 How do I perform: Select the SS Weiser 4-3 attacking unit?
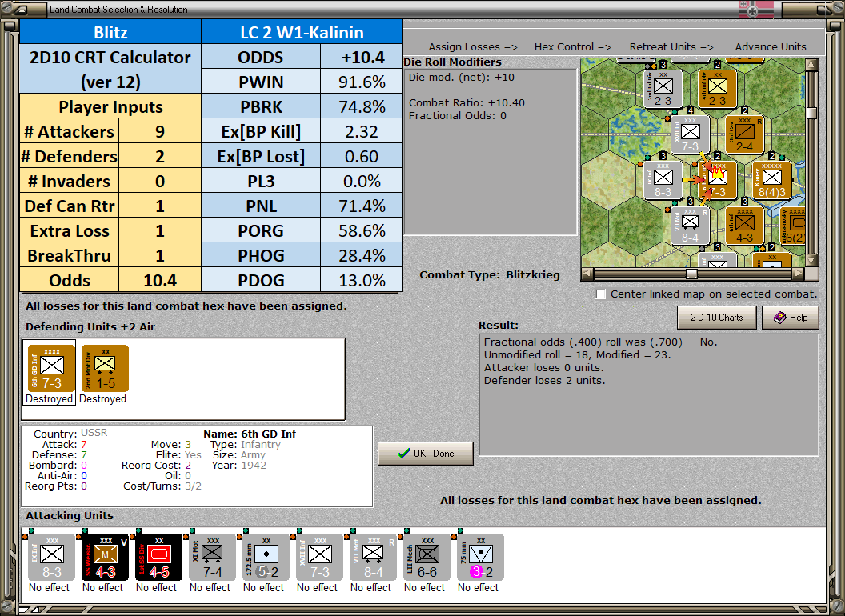point(105,558)
